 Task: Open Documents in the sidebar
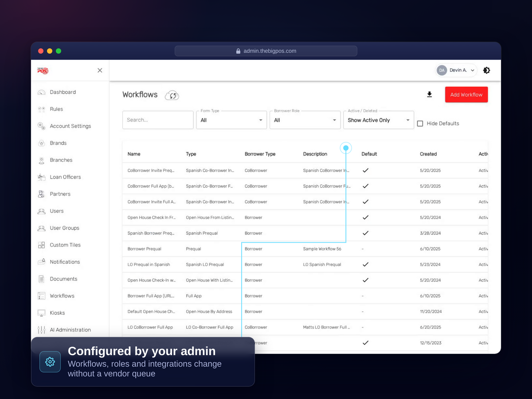point(63,279)
